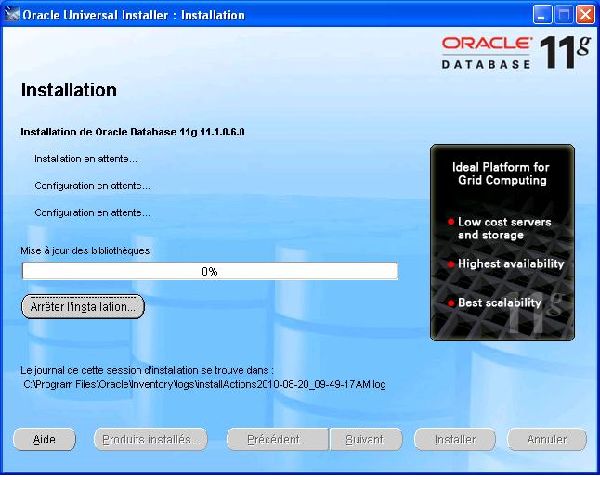Screen dimensions: 600x480
Task: Maximize the Oracle Universal Installer window
Action: [x=564, y=15]
